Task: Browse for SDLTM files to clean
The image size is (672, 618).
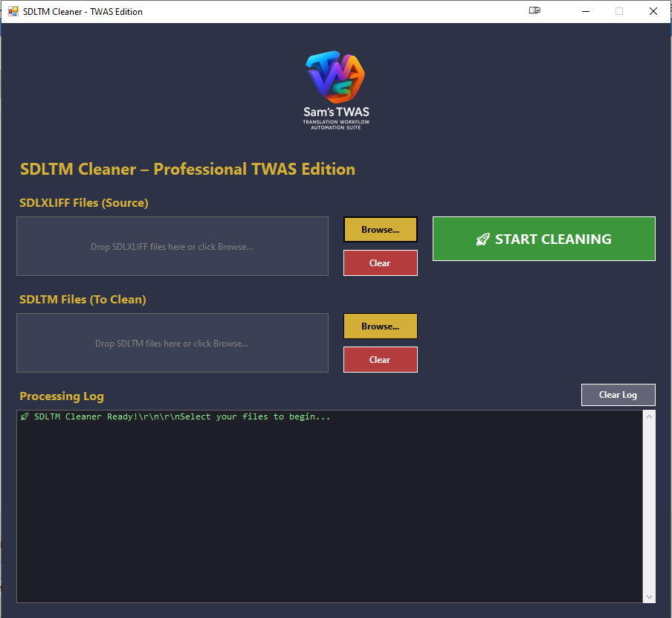Action: (380, 326)
